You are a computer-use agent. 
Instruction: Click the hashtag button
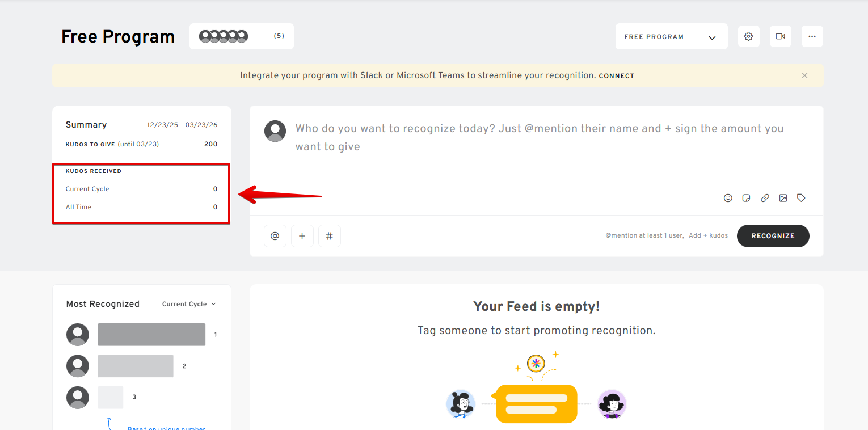pyautogui.click(x=330, y=236)
